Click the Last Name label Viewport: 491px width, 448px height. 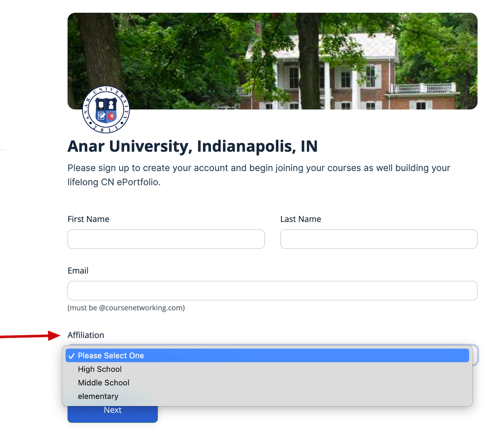301,219
